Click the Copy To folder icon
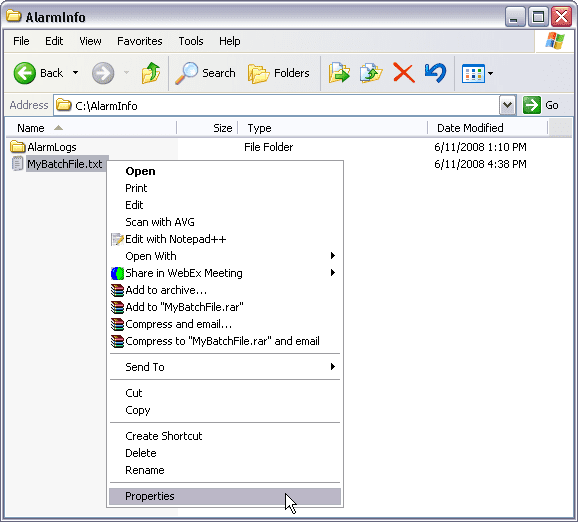The image size is (578, 522). (x=371, y=73)
